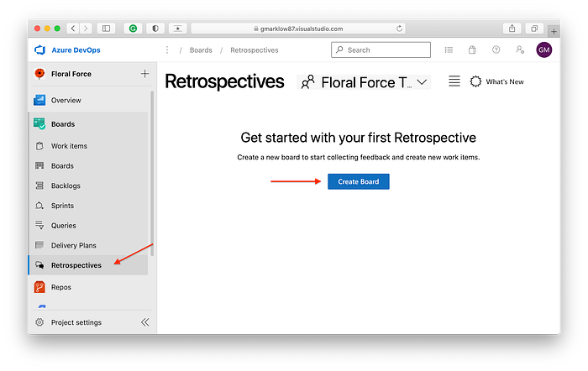Go back with the browser back arrow
The width and height of the screenshot is (588, 371).
tap(73, 29)
